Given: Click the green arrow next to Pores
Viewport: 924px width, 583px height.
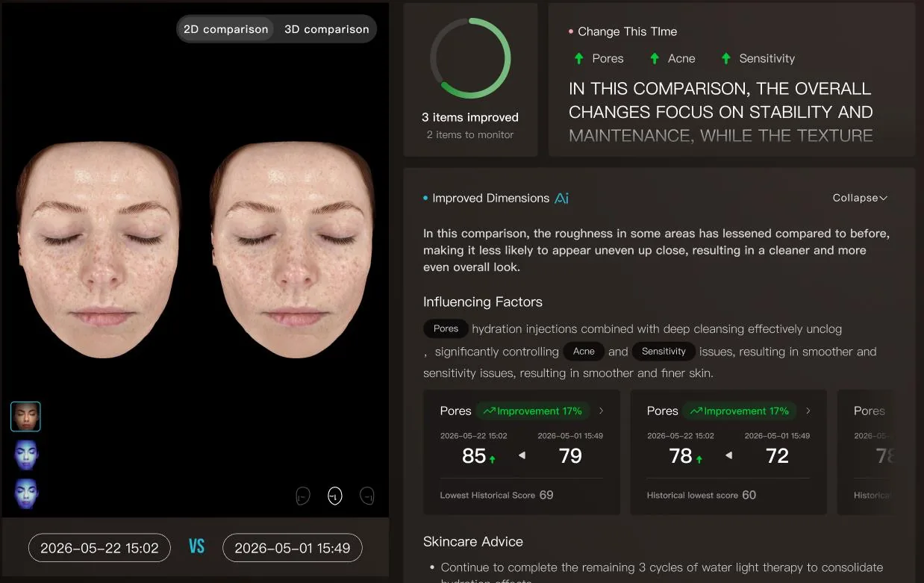Looking at the screenshot, I should click(578, 58).
